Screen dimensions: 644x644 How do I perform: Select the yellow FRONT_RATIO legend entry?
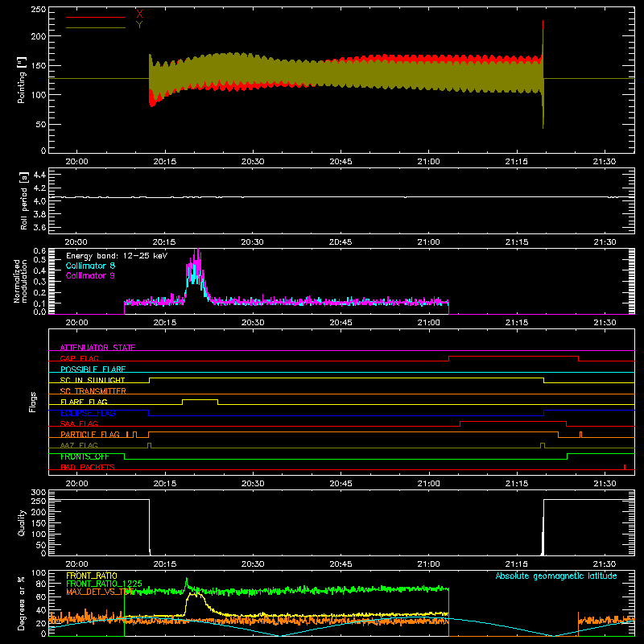(x=92, y=576)
